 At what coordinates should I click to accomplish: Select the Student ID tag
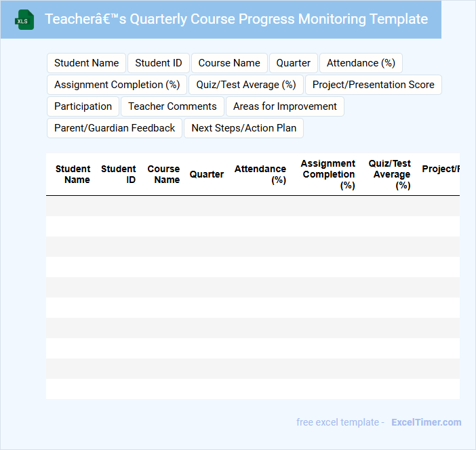pos(159,63)
